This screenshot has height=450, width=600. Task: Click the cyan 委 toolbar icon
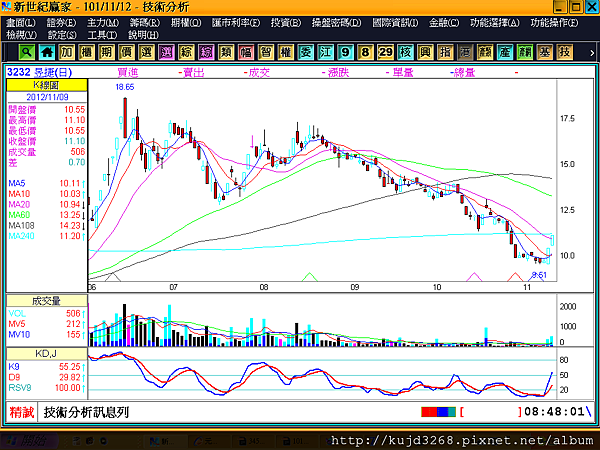coord(305,52)
